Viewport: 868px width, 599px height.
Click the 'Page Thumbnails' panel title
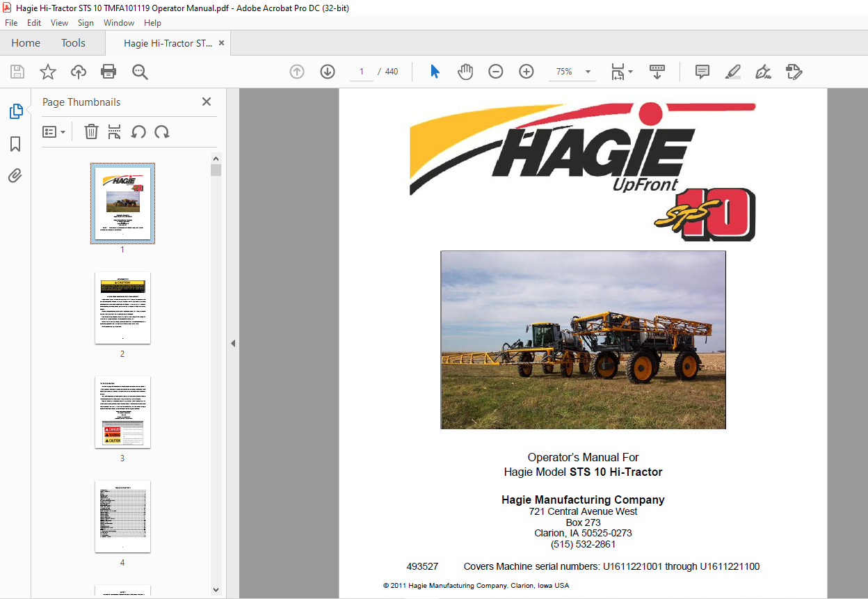click(81, 102)
